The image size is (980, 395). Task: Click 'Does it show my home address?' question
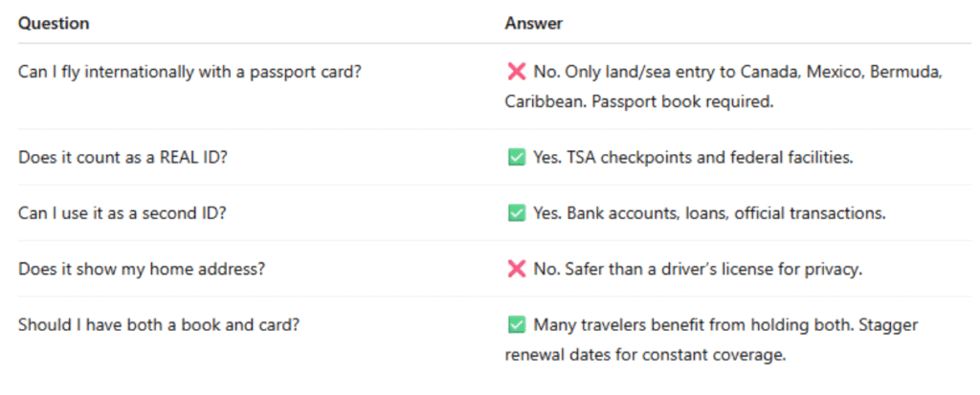[142, 270]
